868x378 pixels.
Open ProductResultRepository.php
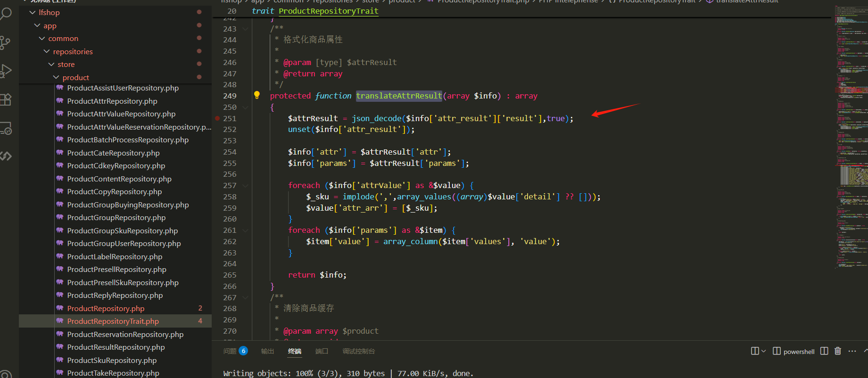tap(116, 347)
